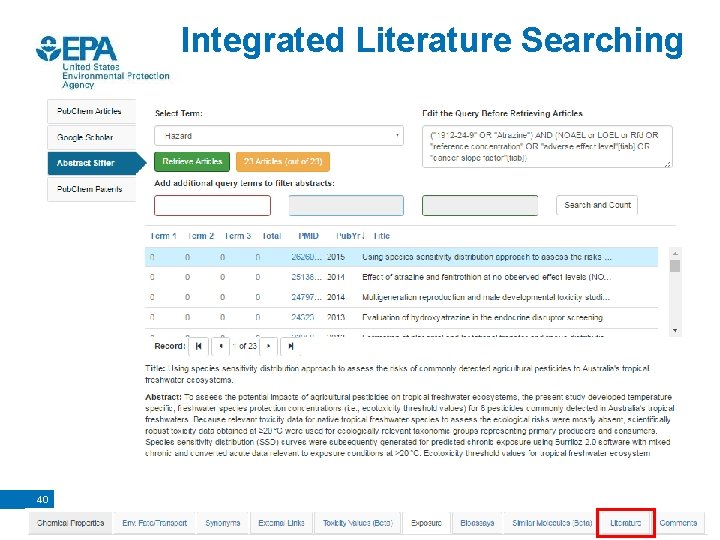Click the results table scroll up arrow
Viewport: 720px width, 540px height.
[675, 253]
